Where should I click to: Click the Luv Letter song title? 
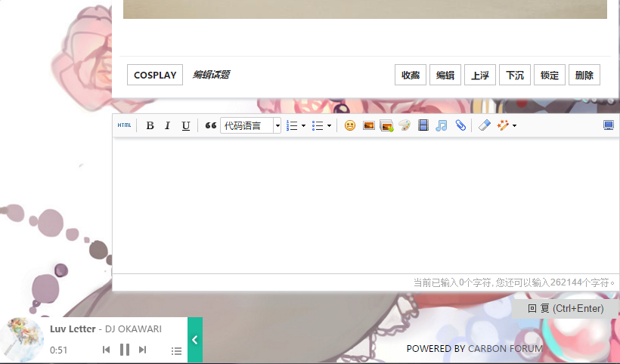tap(73, 329)
